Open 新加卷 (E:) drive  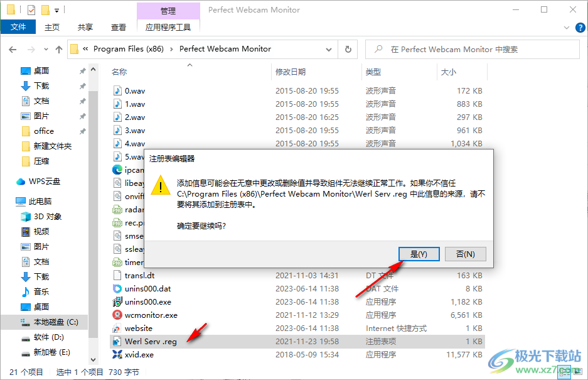coord(51,352)
